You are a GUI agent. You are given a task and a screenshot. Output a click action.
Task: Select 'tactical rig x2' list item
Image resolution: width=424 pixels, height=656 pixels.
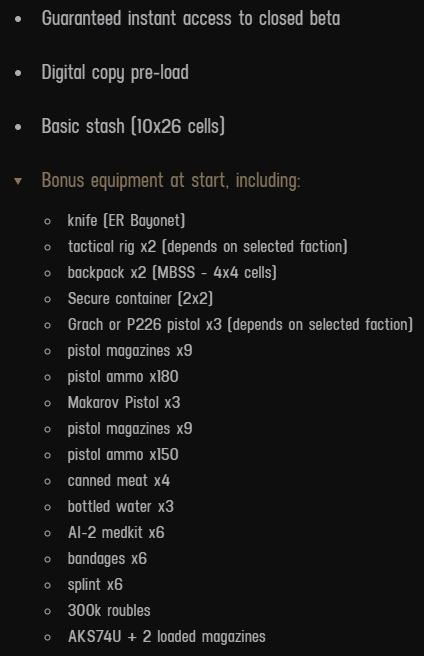pyautogui.click(x=208, y=246)
